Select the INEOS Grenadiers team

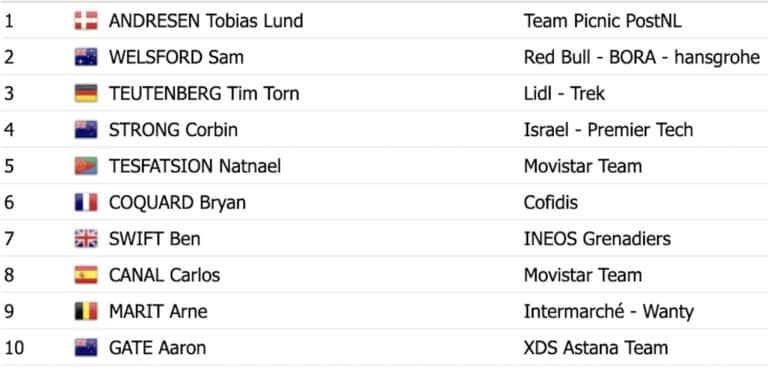[597, 238]
